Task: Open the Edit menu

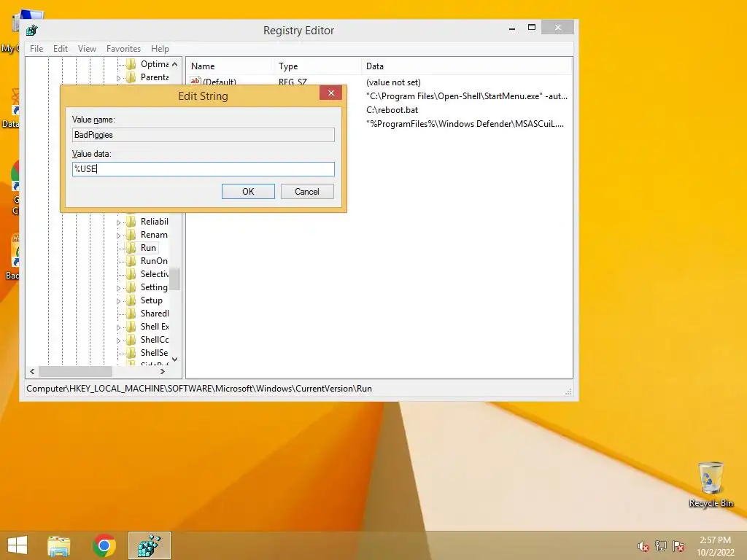Action: click(x=60, y=49)
